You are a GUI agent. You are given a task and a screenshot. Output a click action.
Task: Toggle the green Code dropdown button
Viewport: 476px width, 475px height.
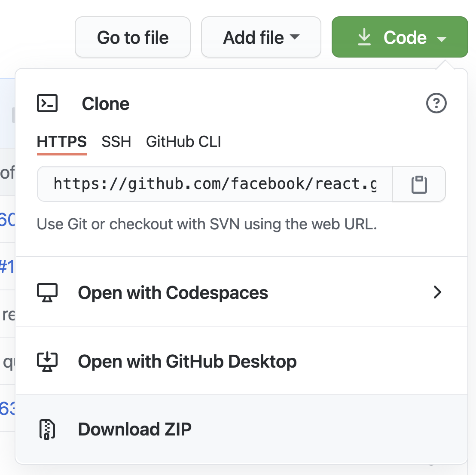point(400,37)
